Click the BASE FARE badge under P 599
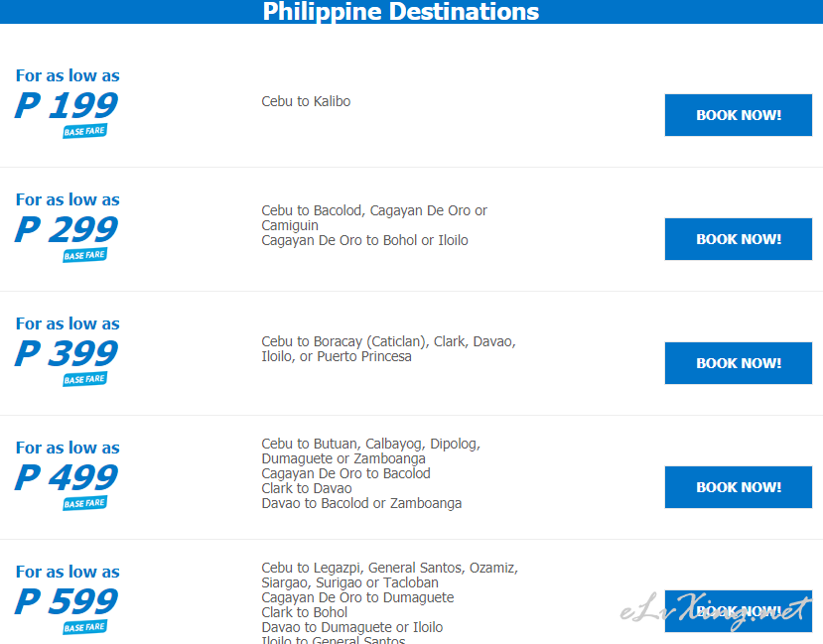Image resolution: width=823 pixels, height=644 pixels. tap(85, 627)
